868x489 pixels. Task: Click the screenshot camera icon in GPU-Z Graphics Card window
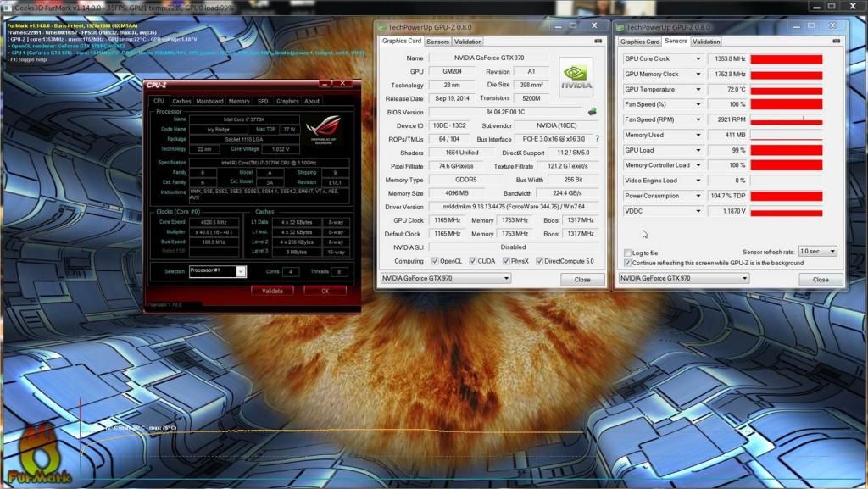tap(598, 41)
